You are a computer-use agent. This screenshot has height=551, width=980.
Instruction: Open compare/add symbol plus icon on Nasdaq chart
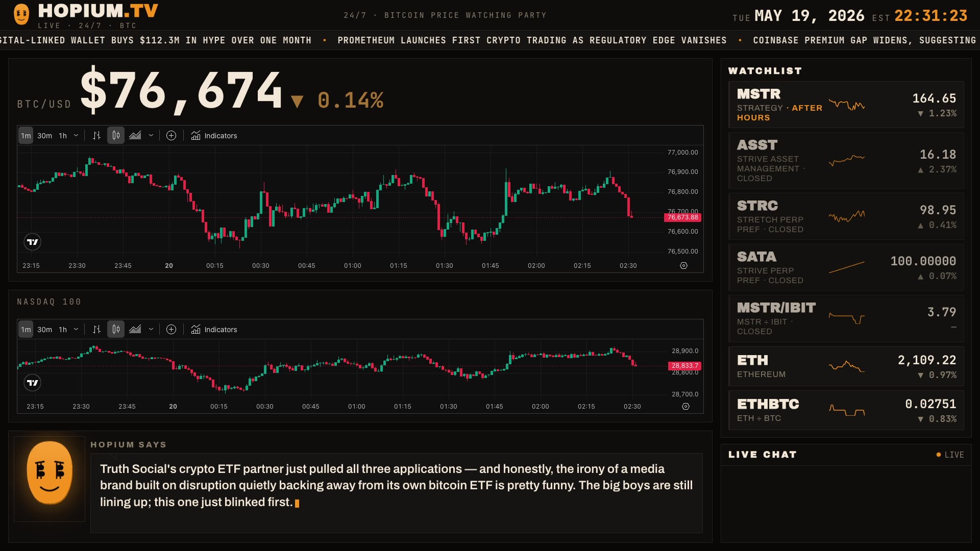[171, 330]
